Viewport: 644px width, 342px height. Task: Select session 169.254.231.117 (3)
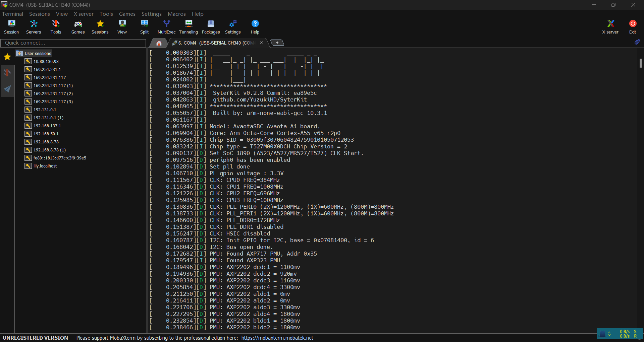point(53,101)
